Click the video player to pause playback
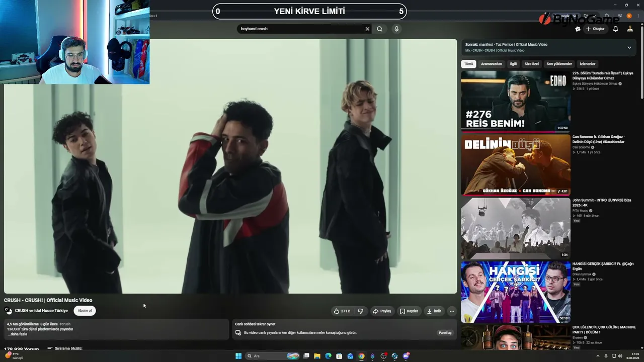This screenshot has width=644, height=362. [x=230, y=166]
